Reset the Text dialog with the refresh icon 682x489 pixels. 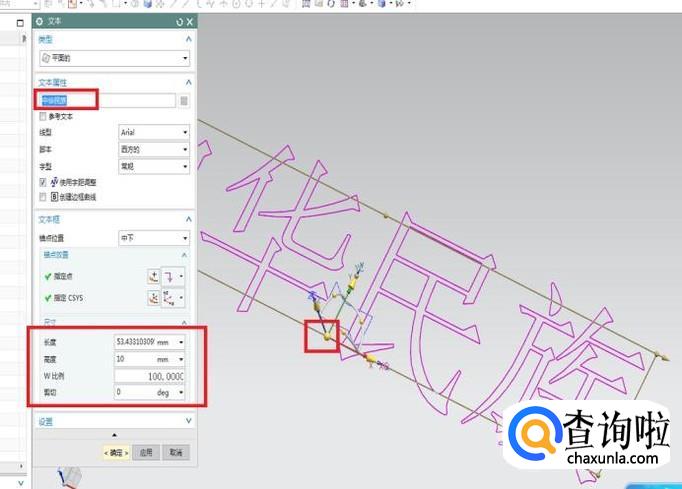click(180, 22)
